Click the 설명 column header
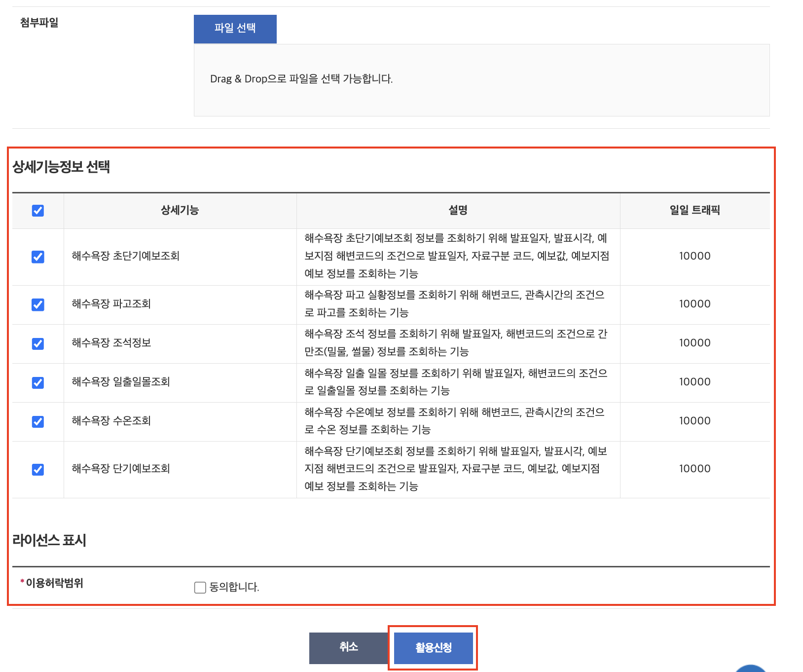 click(x=458, y=210)
